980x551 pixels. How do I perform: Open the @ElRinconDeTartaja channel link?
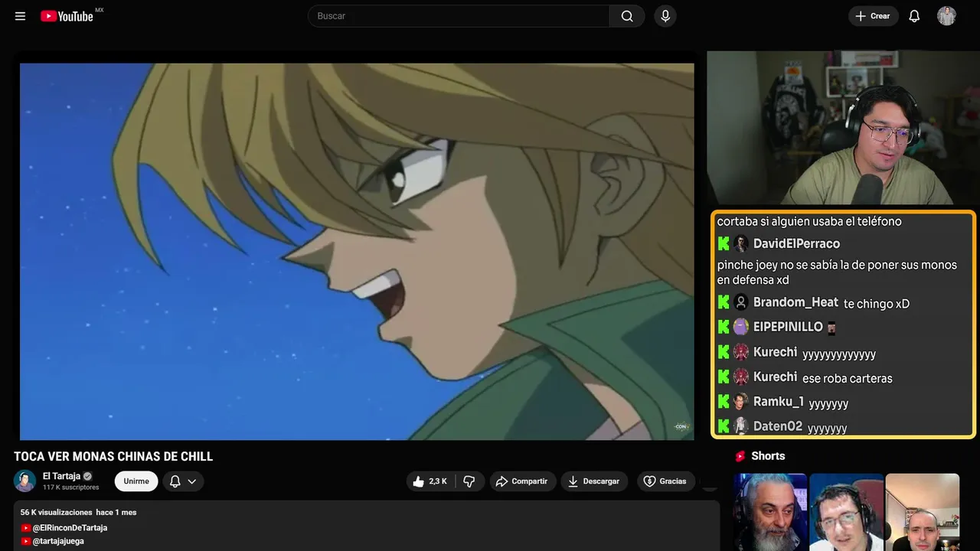point(70,528)
